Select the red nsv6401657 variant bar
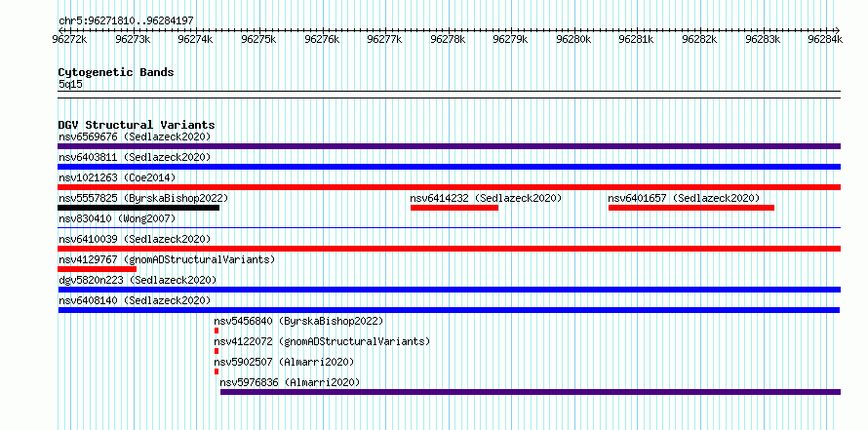This screenshot has width=868, height=430. coord(691,208)
